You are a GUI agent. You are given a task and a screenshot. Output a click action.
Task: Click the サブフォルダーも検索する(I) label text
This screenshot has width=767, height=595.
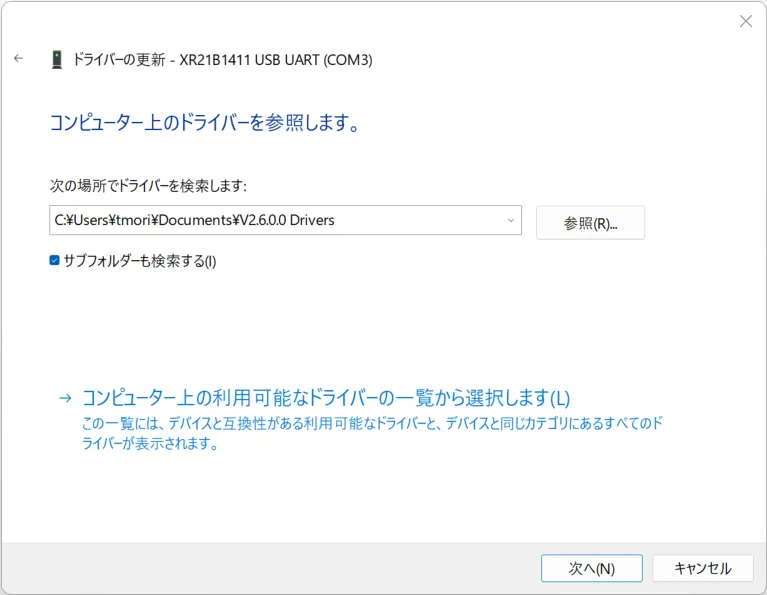(139, 261)
